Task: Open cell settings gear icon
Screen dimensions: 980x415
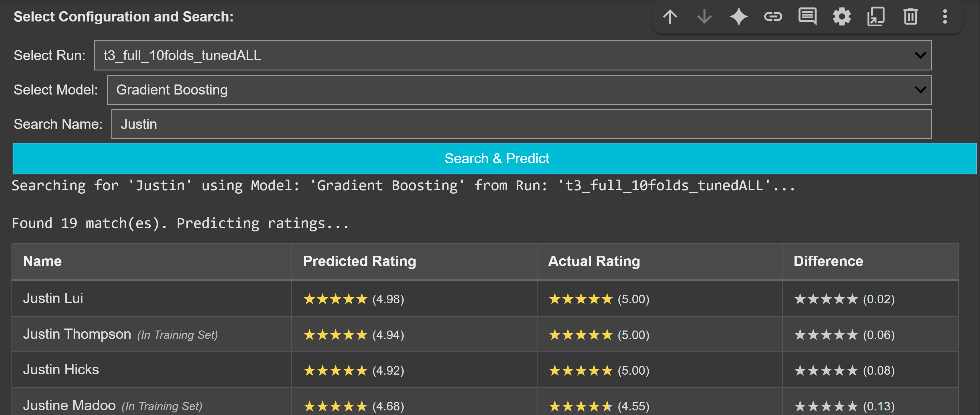Action: click(841, 17)
